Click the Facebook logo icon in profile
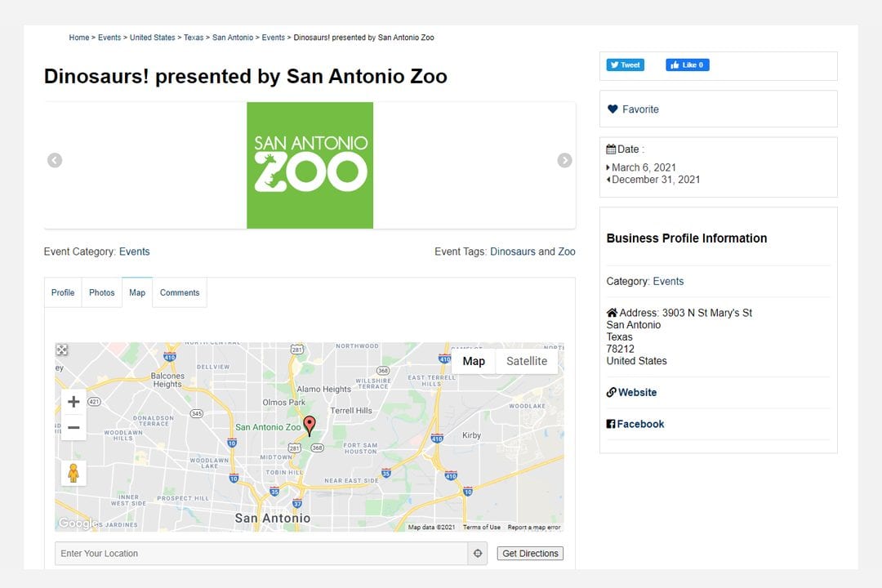Viewport: 882px width, 588px height. pos(611,424)
